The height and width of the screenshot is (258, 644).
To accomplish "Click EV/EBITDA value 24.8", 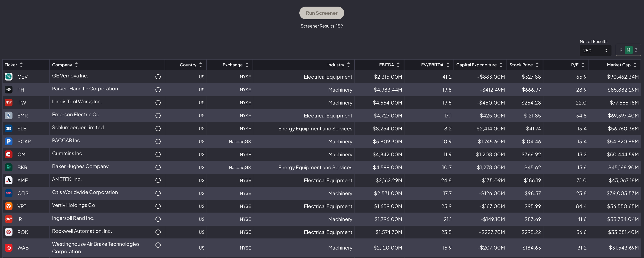I will [x=446, y=180].
